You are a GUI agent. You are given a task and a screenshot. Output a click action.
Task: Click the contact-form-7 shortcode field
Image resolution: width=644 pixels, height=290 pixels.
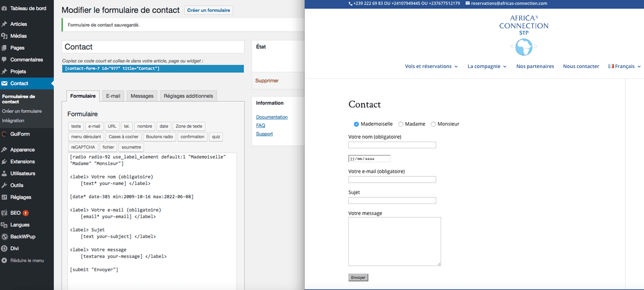tap(153, 69)
